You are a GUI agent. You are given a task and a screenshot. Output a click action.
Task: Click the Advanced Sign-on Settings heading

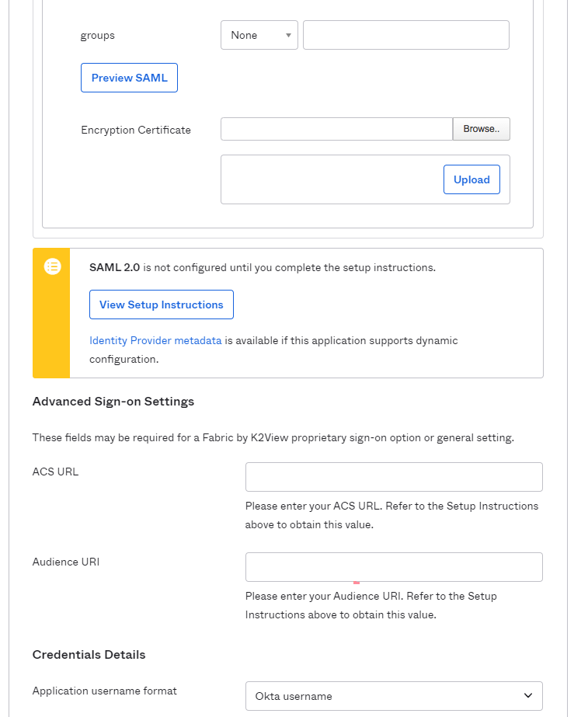(113, 402)
